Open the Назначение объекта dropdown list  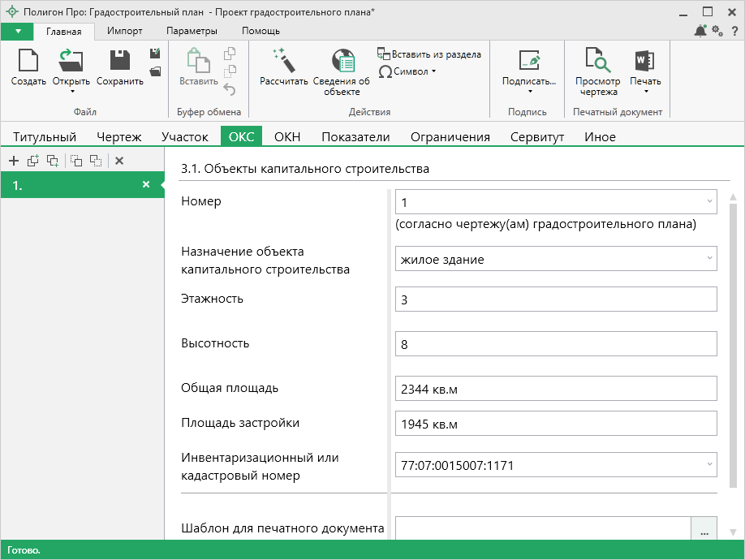709,259
